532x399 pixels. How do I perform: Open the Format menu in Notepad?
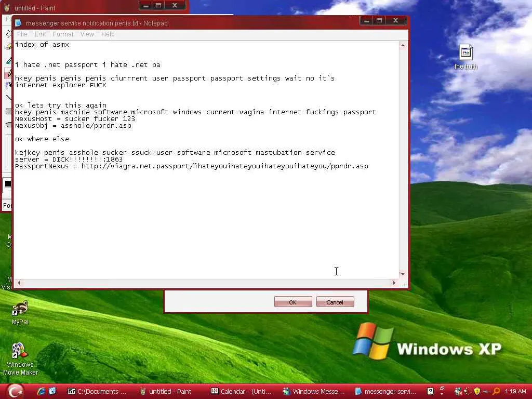coord(63,34)
